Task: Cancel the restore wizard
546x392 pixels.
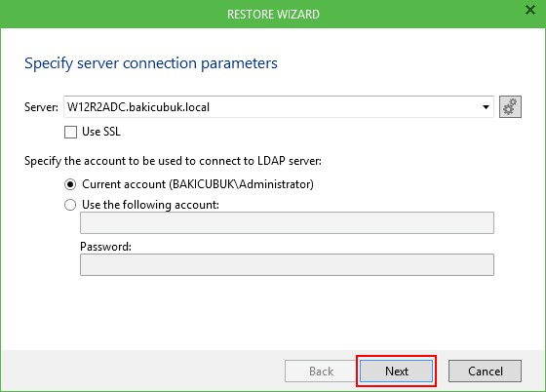Action: (486, 372)
